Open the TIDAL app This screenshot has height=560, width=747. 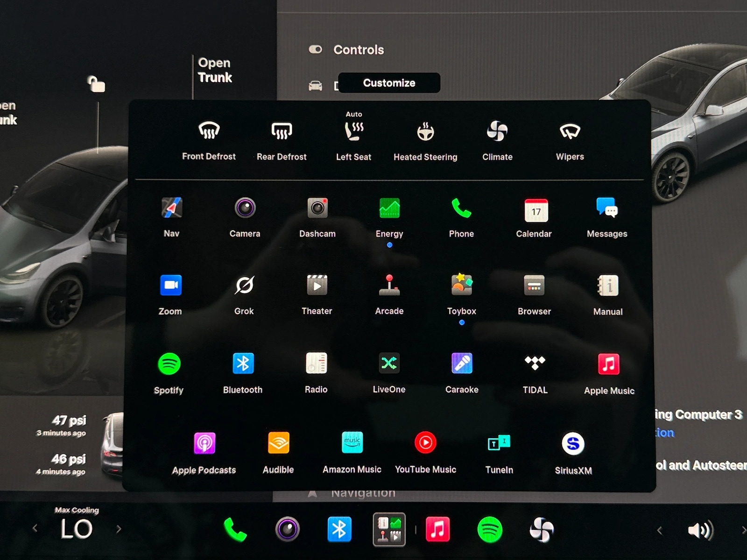click(x=535, y=373)
